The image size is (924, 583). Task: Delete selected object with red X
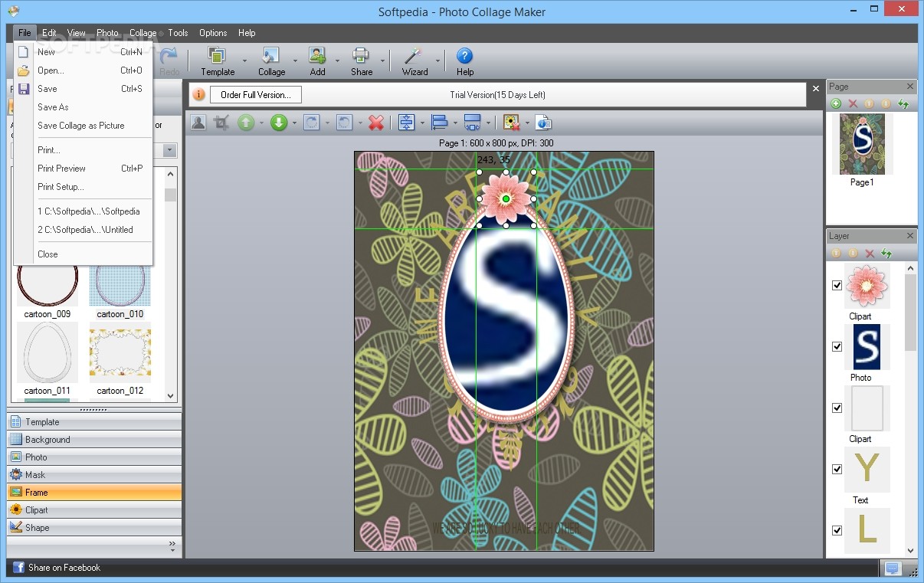click(x=375, y=123)
